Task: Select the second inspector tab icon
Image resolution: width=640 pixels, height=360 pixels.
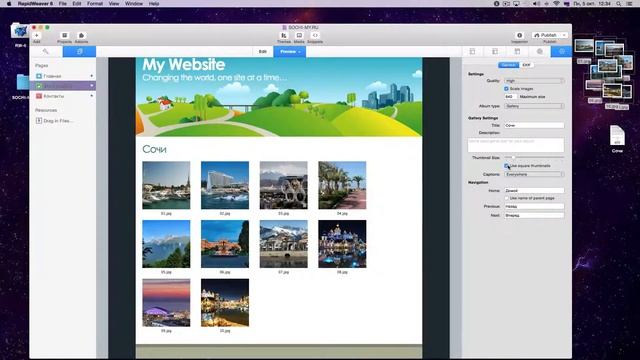Action: tap(495, 51)
